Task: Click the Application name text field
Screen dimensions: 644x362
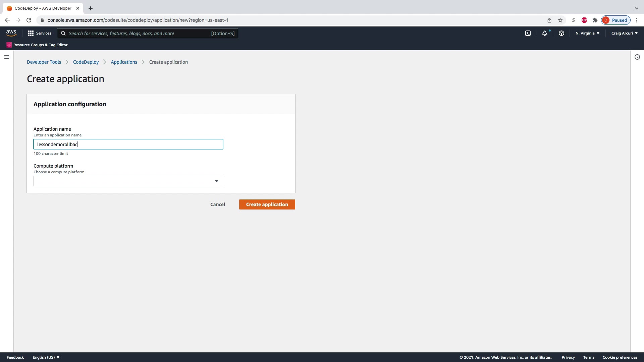Action: coord(128,144)
